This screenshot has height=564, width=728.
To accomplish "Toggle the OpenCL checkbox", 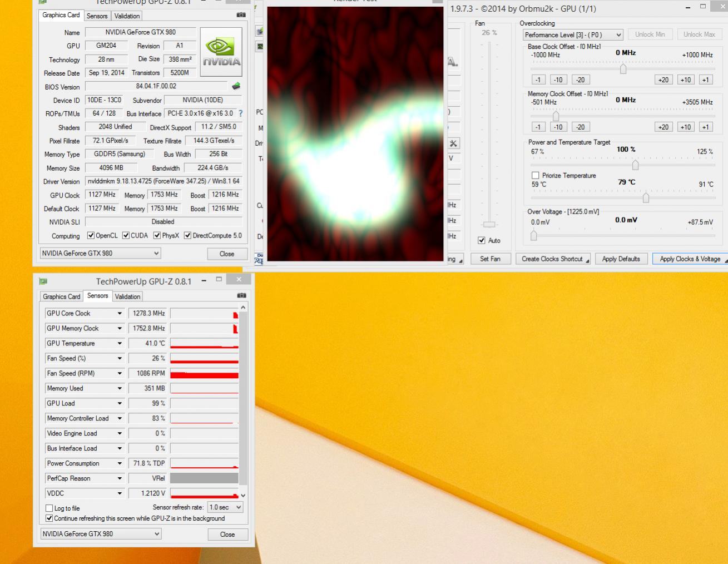I will pyautogui.click(x=91, y=235).
